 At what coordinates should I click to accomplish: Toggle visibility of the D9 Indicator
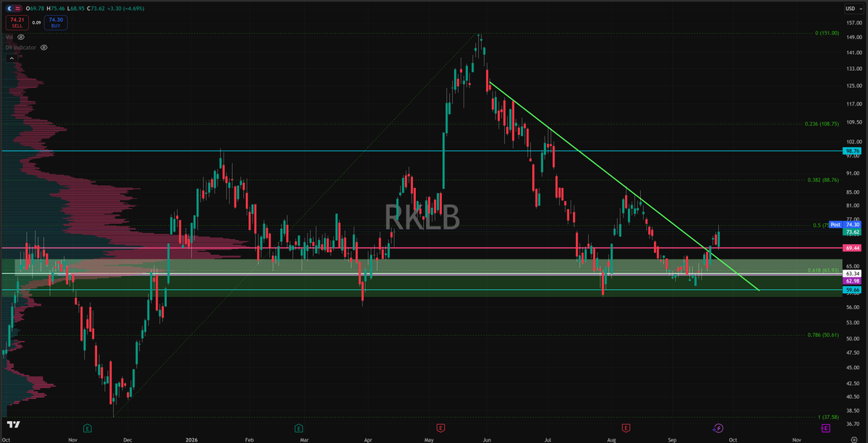[44, 47]
